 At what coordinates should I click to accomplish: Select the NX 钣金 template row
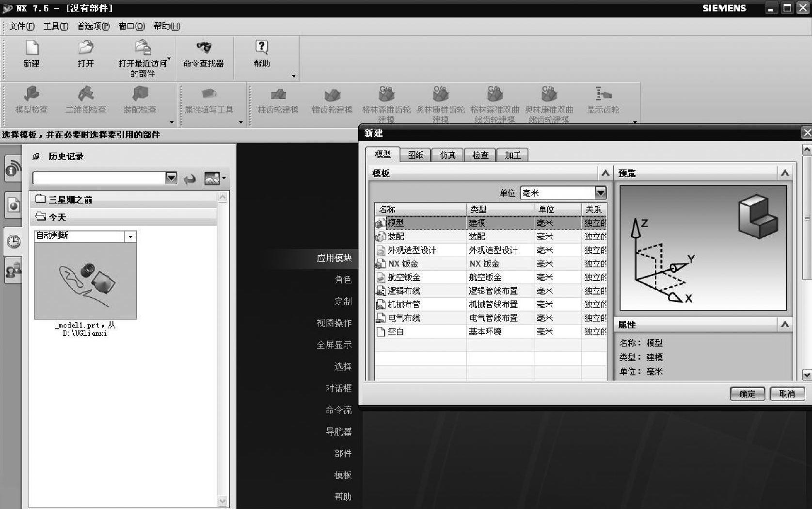pos(403,264)
